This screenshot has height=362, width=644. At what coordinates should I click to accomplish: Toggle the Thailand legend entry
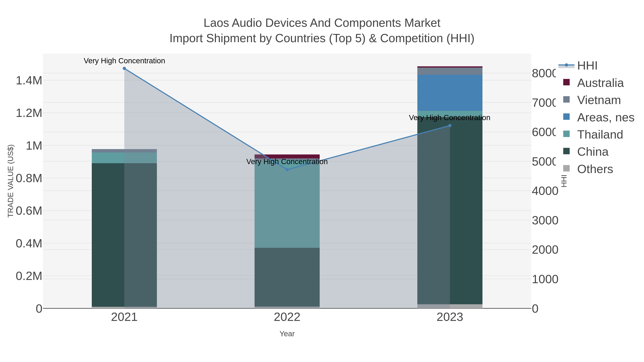[x=593, y=135]
